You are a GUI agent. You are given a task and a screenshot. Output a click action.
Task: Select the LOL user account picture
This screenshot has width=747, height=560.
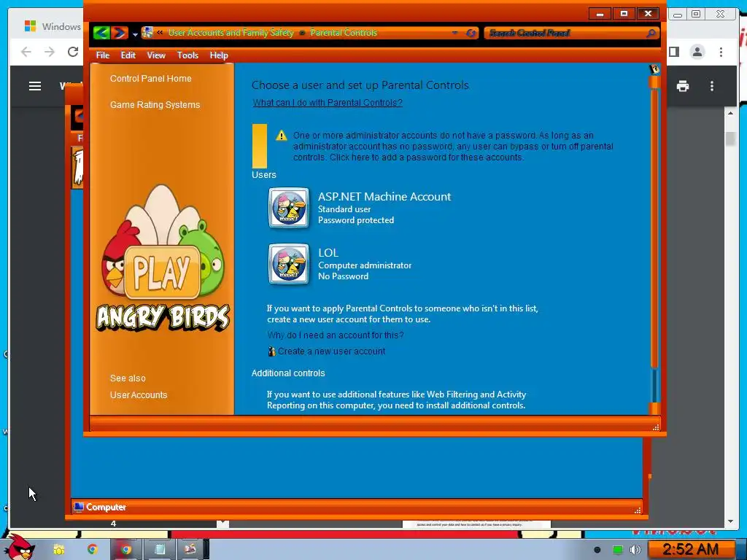(289, 264)
